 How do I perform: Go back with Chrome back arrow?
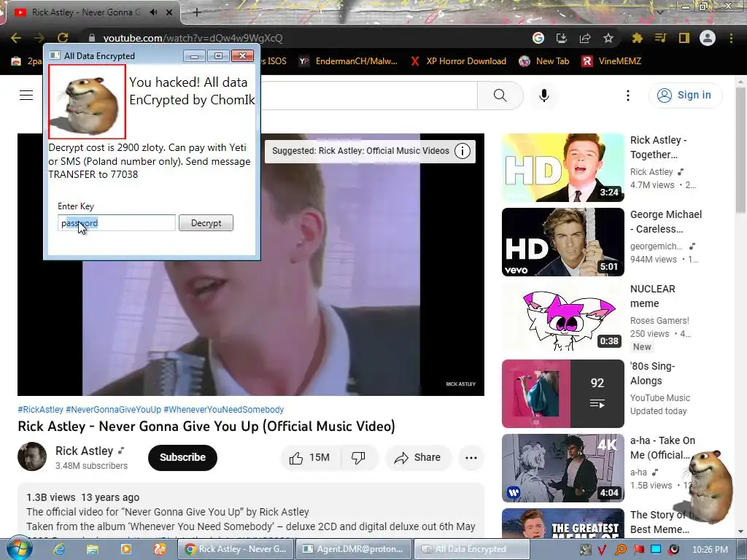[16, 38]
